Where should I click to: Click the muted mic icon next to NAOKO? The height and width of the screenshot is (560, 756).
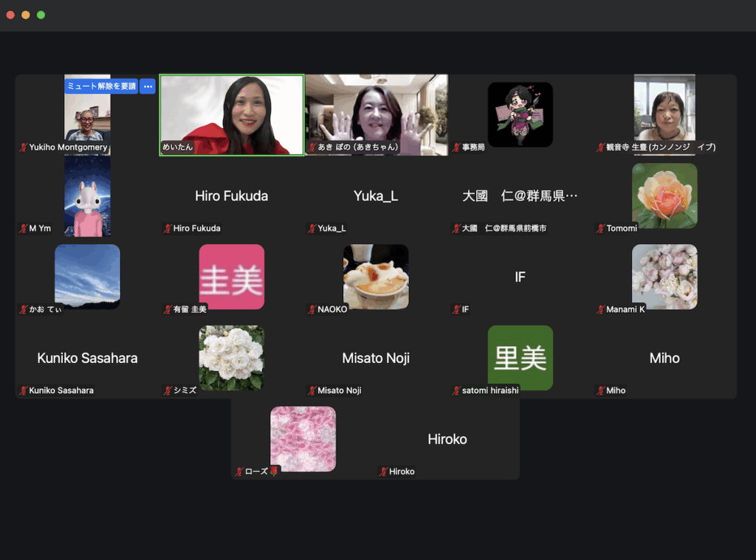(312, 310)
